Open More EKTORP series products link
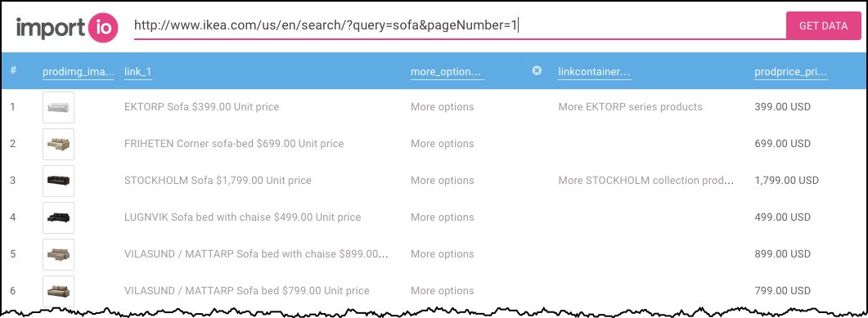The width and height of the screenshot is (868, 318). [630, 107]
